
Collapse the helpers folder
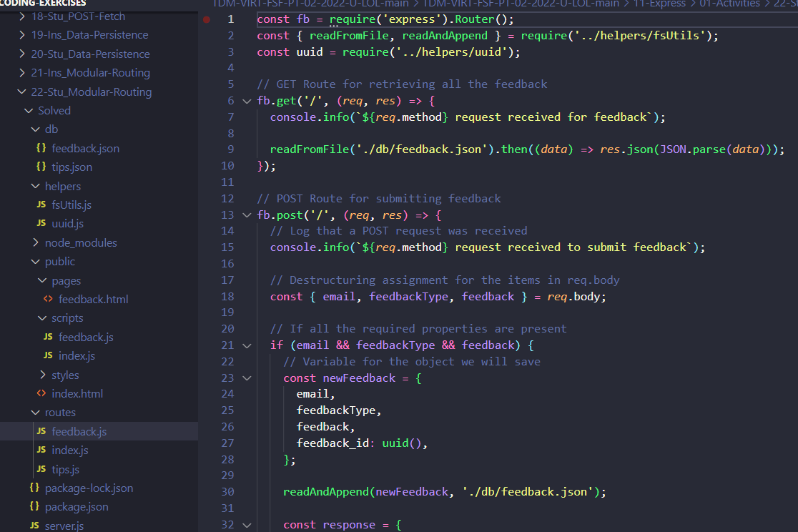click(x=36, y=187)
